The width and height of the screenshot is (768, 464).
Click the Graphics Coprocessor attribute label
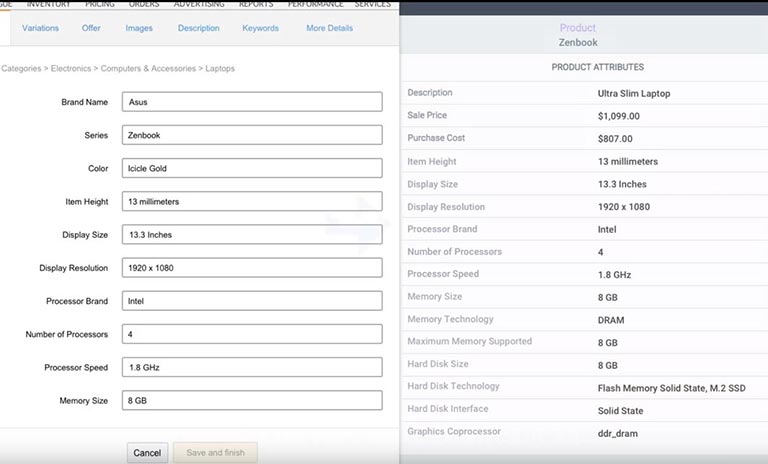tap(454, 431)
